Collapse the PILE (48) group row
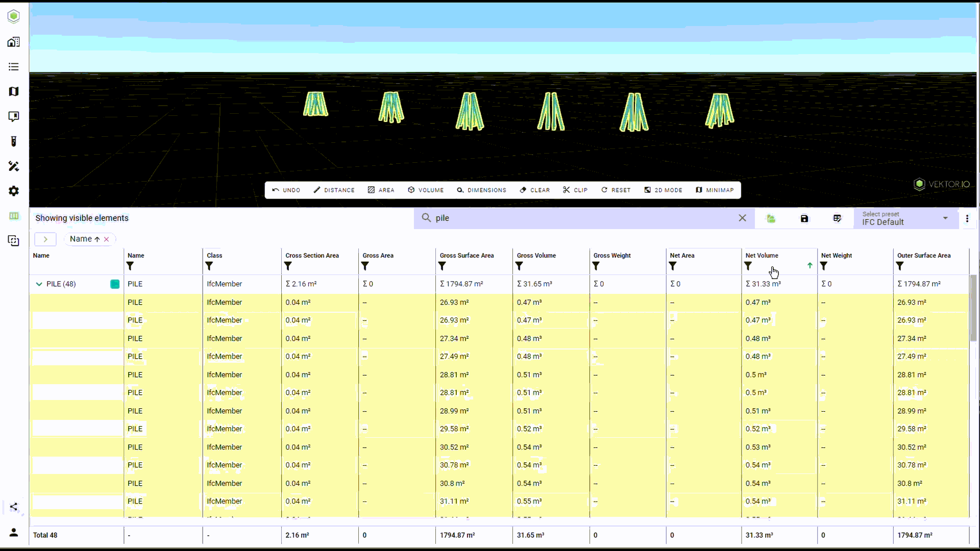 39,284
